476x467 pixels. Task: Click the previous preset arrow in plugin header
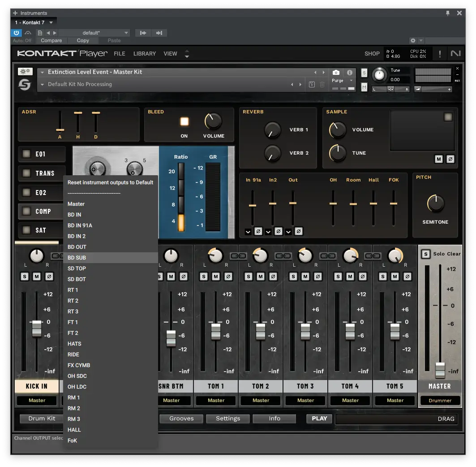[x=48, y=33]
